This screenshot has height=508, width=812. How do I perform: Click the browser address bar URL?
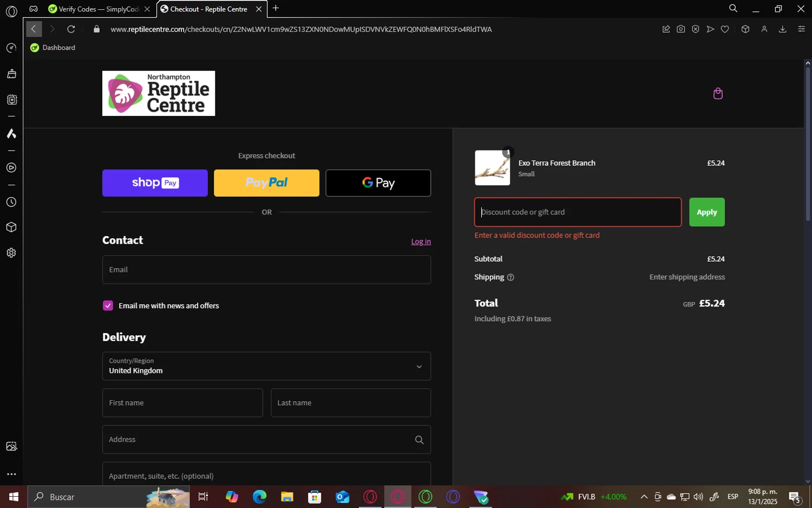pos(301,29)
